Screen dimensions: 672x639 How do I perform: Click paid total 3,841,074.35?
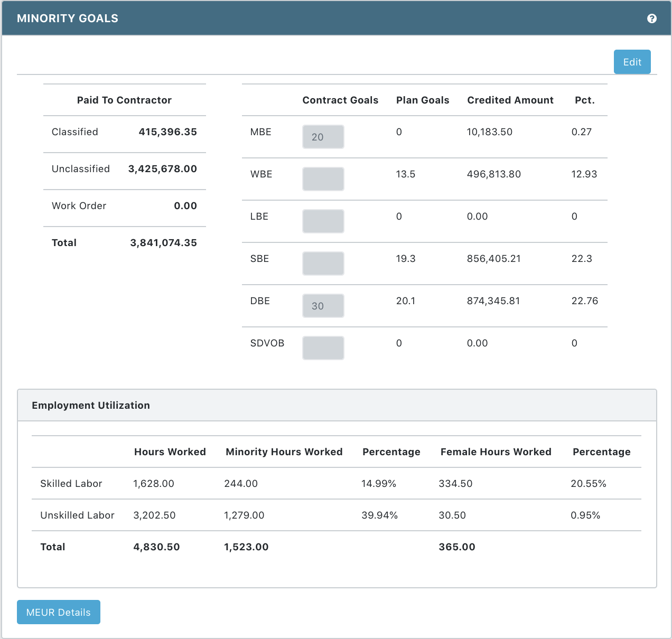point(163,243)
